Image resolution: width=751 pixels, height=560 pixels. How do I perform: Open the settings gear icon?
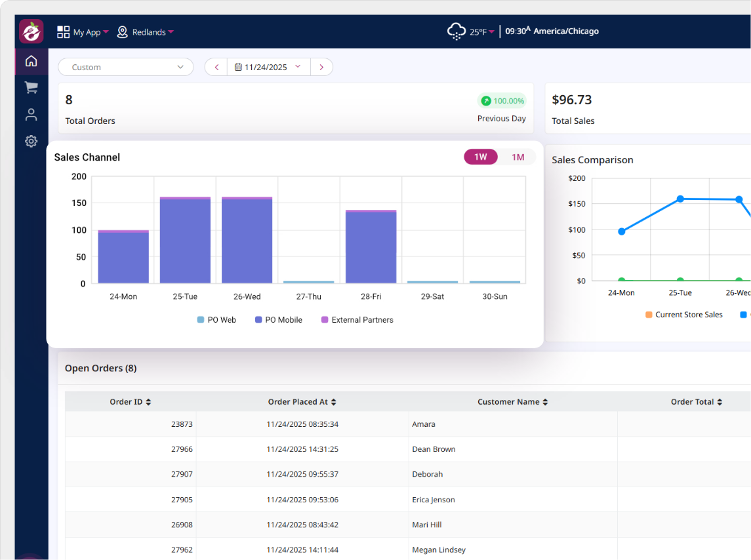31,141
